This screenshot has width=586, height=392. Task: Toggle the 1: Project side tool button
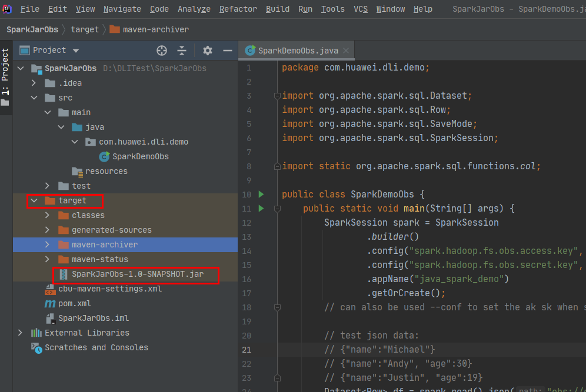pyautogui.click(x=5, y=76)
